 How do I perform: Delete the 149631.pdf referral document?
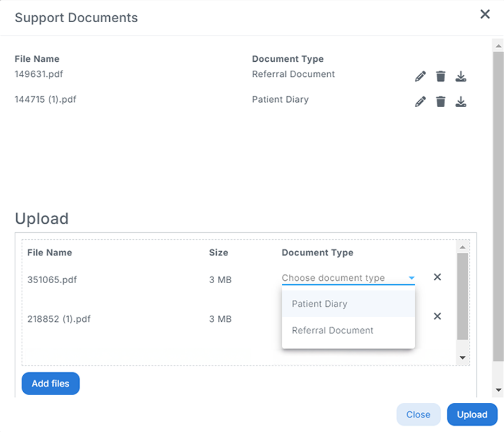pyautogui.click(x=441, y=76)
